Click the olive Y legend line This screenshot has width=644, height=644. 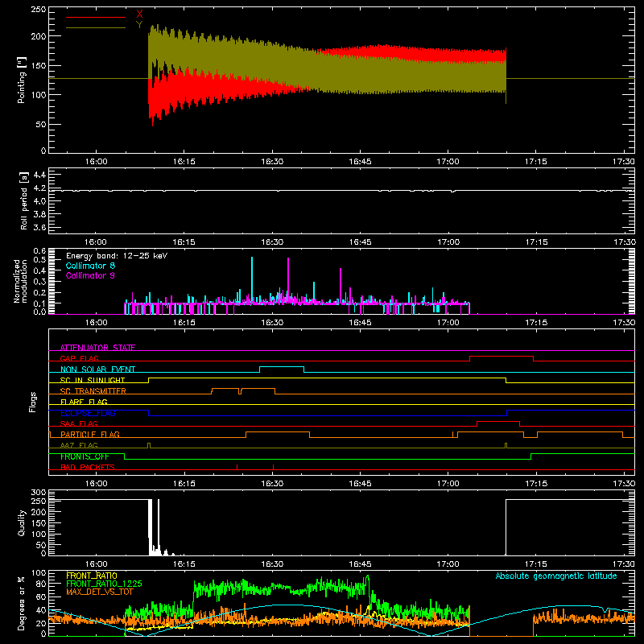96,27
